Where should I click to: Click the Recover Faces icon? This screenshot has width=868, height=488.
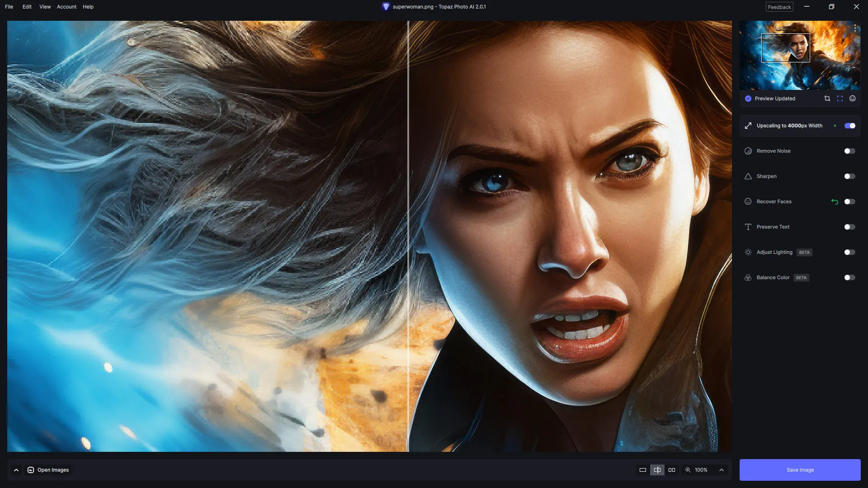749,202
